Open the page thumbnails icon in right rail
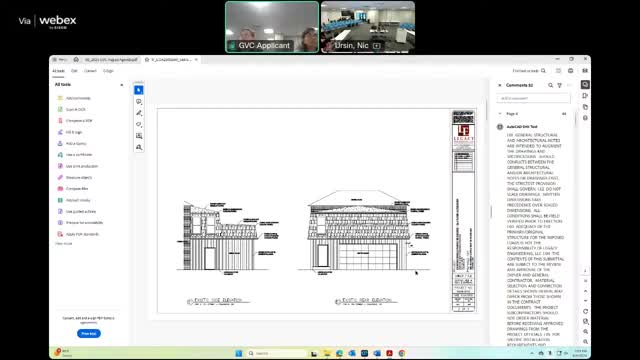Screen dimensions: 640x360 pos(585,107)
